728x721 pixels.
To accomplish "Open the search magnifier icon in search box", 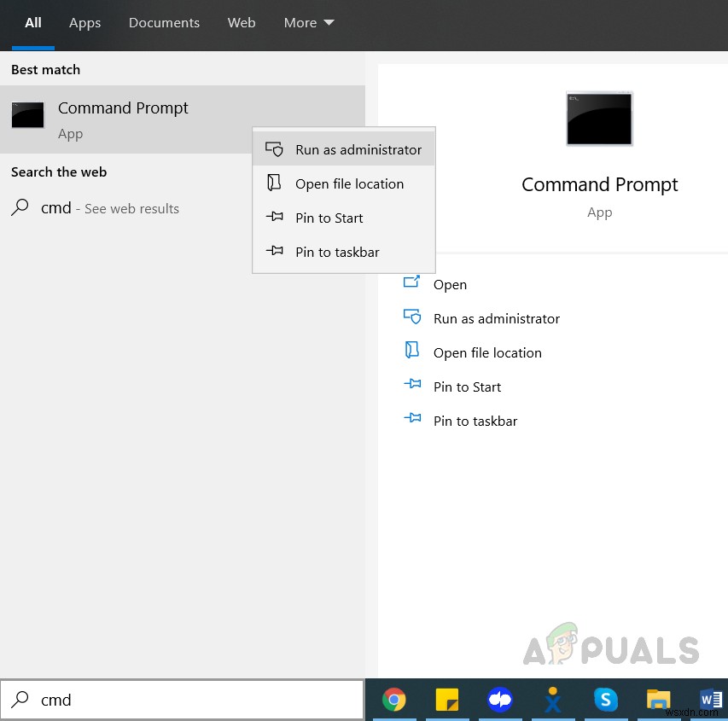I will [x=19, y=700].
